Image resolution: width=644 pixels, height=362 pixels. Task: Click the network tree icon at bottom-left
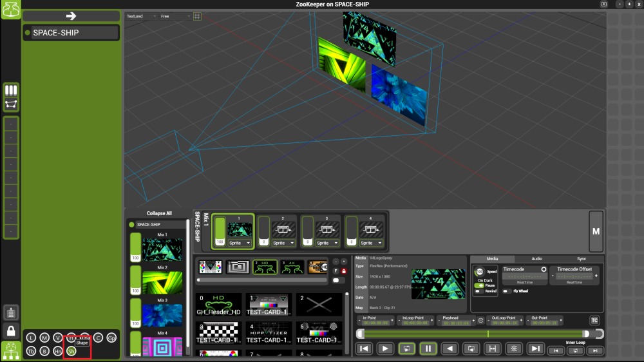[11, 351]
